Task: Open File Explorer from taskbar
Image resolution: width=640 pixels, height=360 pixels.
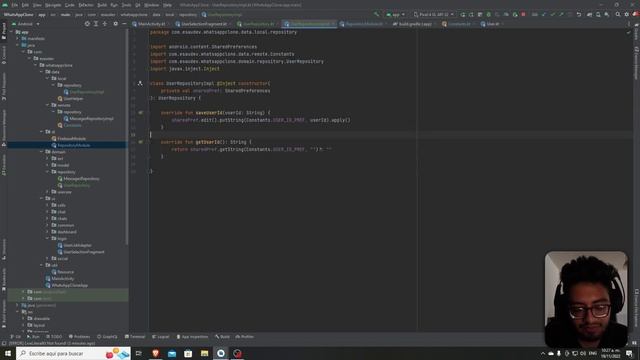Action: click(204, 353)
